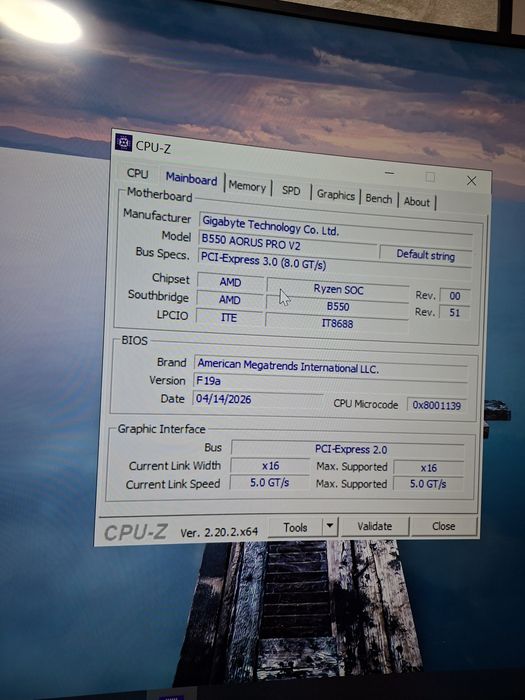Screen dimensions: 525x700
Task: Click the Ryzen SOC chipset field
Action: tap(338, 290)
